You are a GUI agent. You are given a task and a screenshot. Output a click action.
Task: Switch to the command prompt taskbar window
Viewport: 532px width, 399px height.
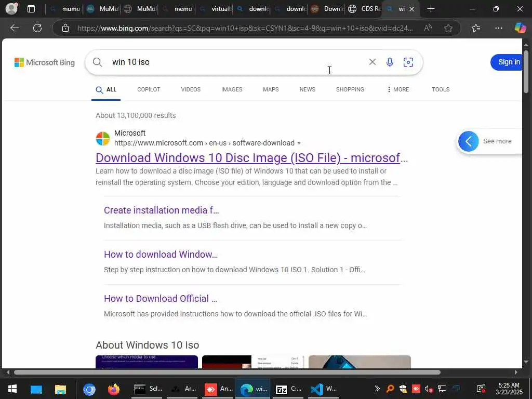[x=148, y=389]
